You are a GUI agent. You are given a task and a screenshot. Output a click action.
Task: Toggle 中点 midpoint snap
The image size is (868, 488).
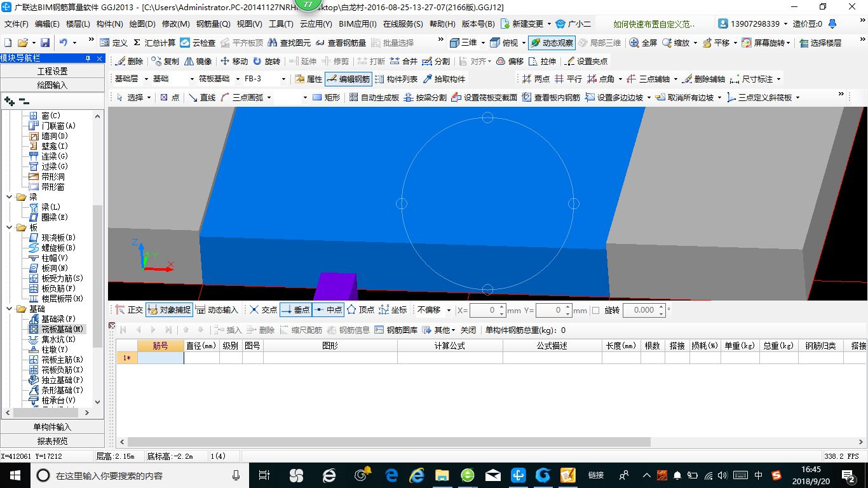pos(328,310)
